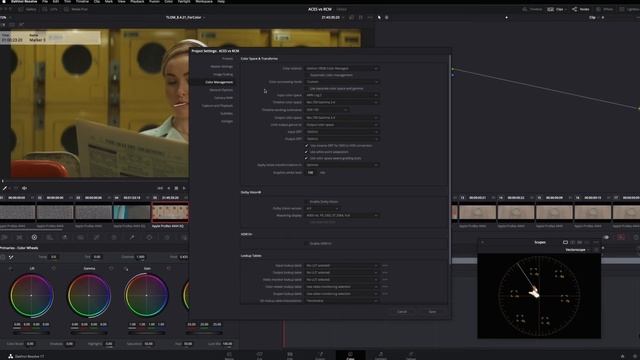
Task: Switch to the Edit page
Action: 289,356
